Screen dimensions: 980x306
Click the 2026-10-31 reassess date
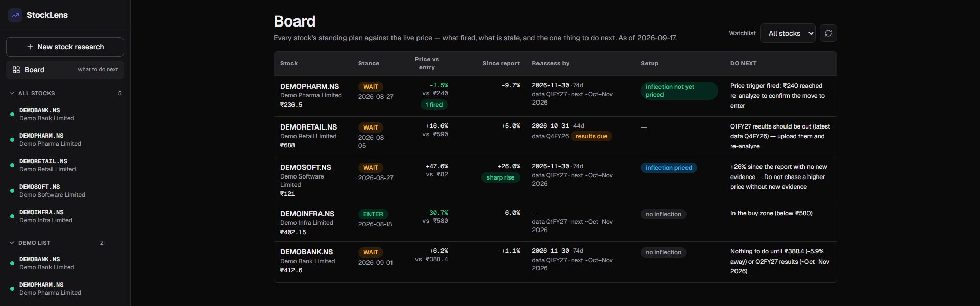pos(550,126)
